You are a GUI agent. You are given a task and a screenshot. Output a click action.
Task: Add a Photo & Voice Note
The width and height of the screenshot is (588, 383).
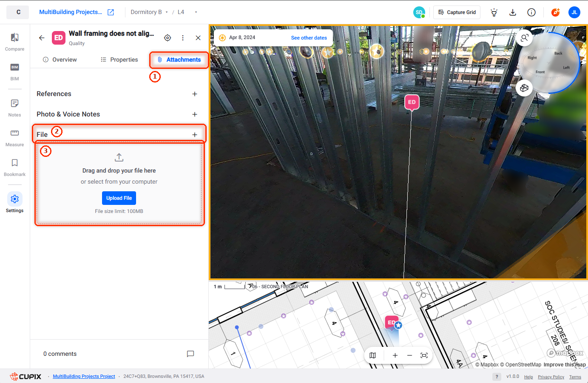tap(195, 114)
